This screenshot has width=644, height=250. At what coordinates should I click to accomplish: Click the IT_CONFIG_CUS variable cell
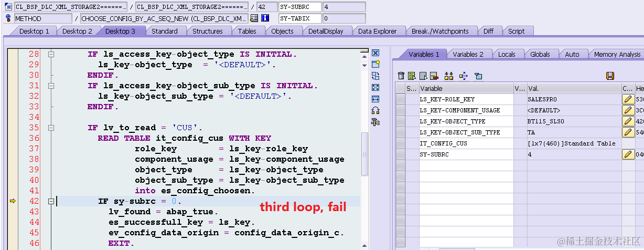[466, 143]
